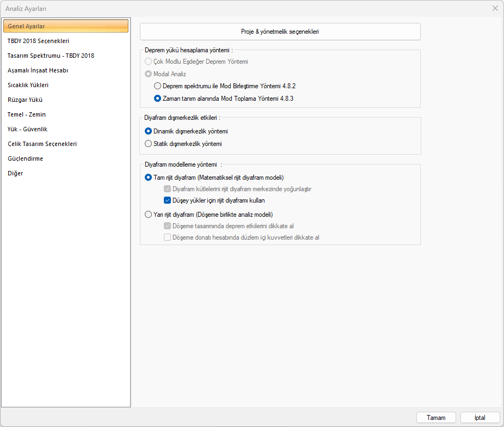This screenshot has height=427, width=504.
Task: Open the TBDY 2018 Seçenekleri section
Action: pos(38,41)
